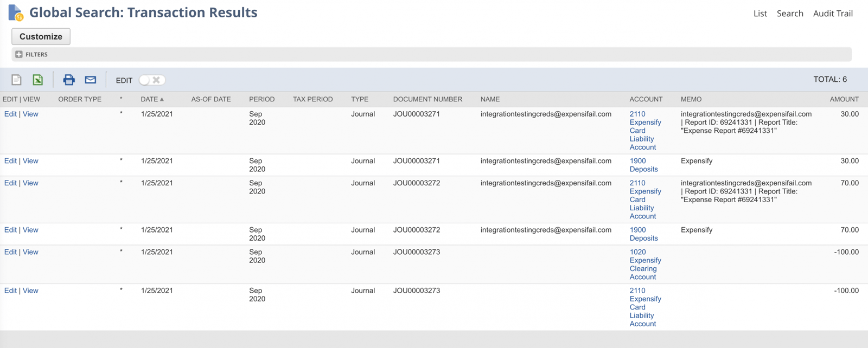868x348 pixels.
Task: Open the Customize button
Action: (41, 36)
